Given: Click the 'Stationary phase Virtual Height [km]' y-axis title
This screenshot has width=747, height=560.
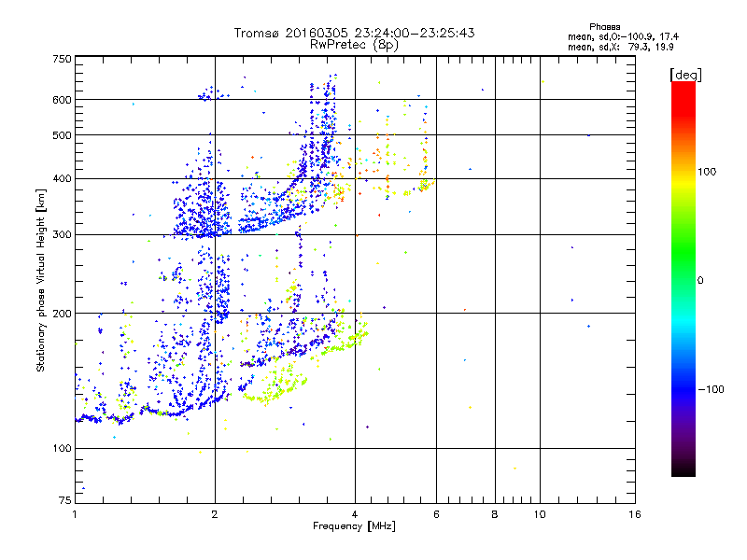Looking at the screenshot, I should (40, 280).
